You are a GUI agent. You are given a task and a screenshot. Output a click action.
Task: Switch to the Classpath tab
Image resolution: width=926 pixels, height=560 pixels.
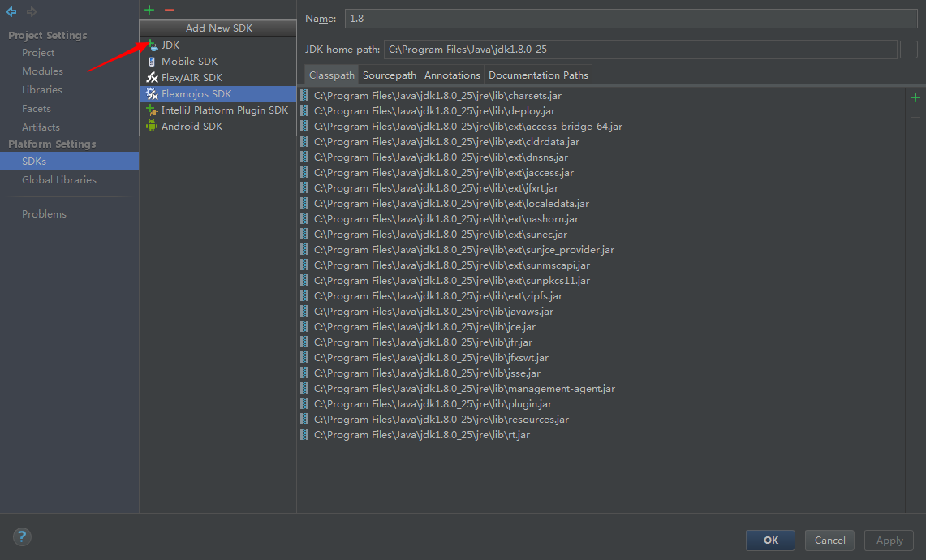pyautogui.click(x=331, y=75)
